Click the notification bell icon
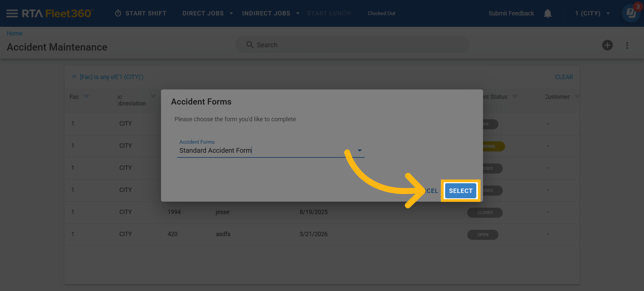This screenshot has width=644, height=291. click(547, 13)
